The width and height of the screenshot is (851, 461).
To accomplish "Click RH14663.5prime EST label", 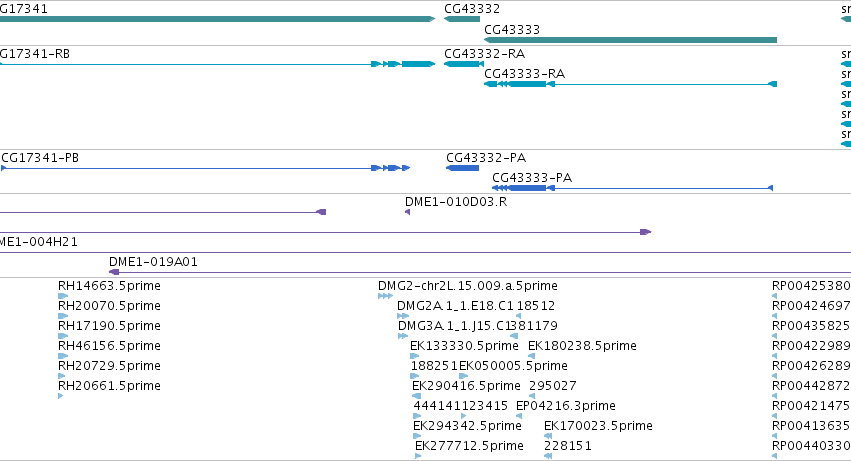I will coord(109,286).
